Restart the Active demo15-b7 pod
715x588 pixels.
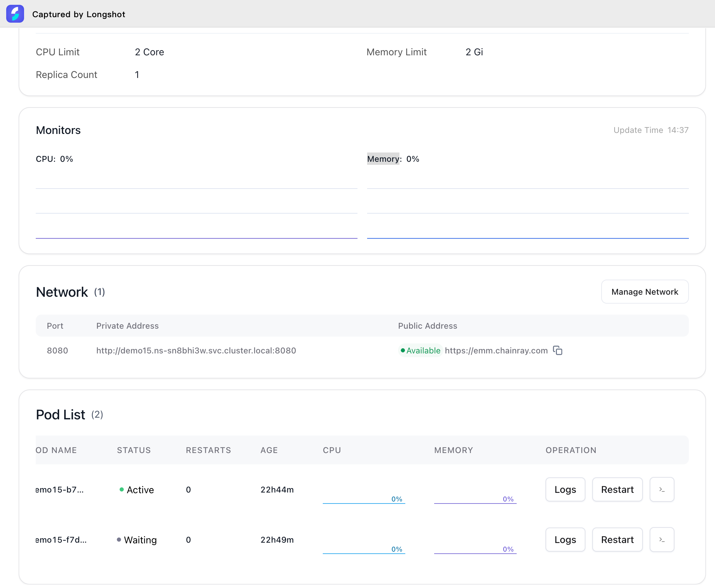point(617,489)
